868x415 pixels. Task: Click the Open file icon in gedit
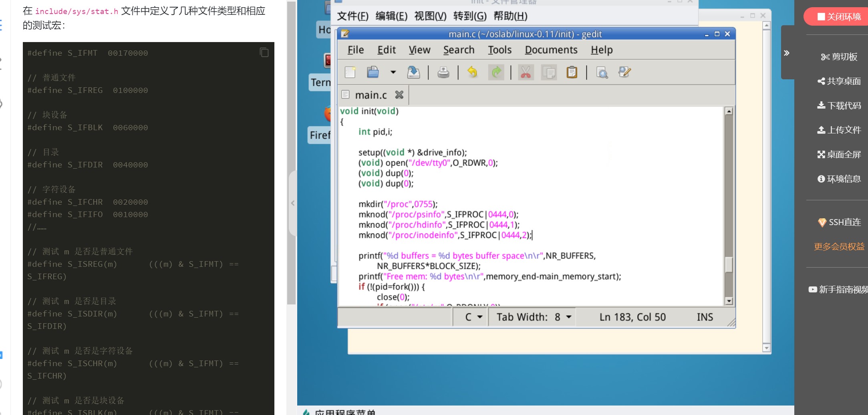[373, 73]
